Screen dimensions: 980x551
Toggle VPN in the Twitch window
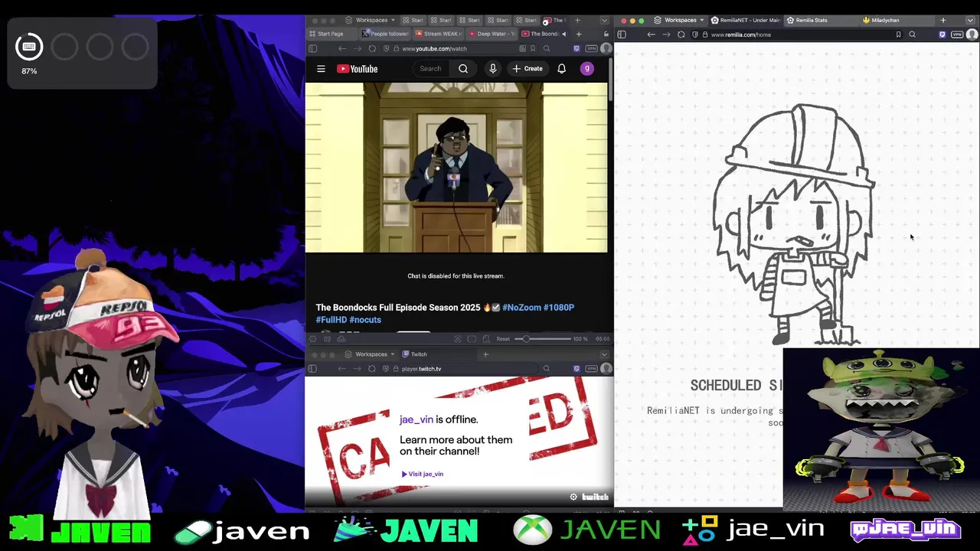(591, 369)
